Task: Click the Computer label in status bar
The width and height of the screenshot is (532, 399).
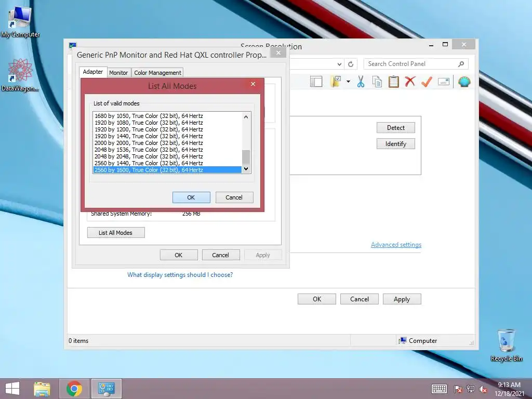Action: point(423,341)
